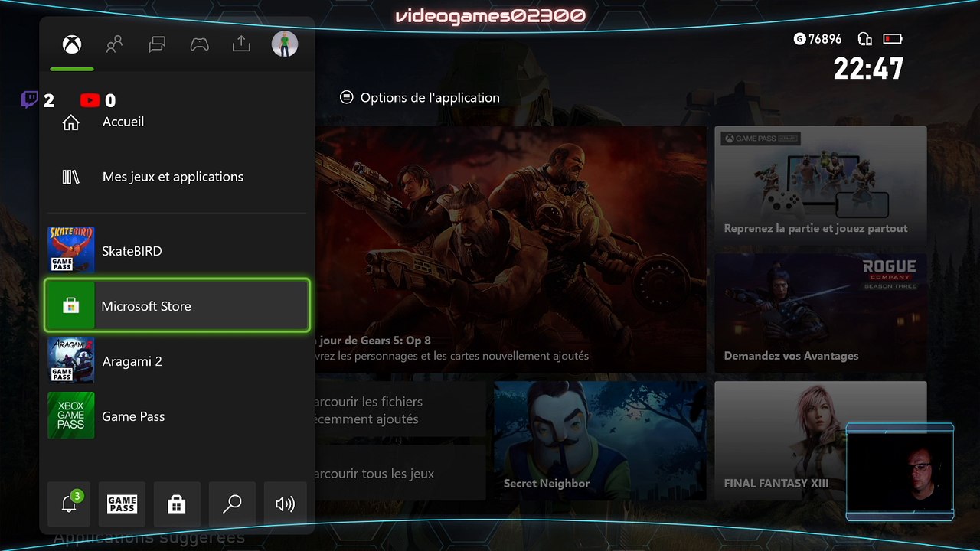Click the library books icon

tap(70, 177)
